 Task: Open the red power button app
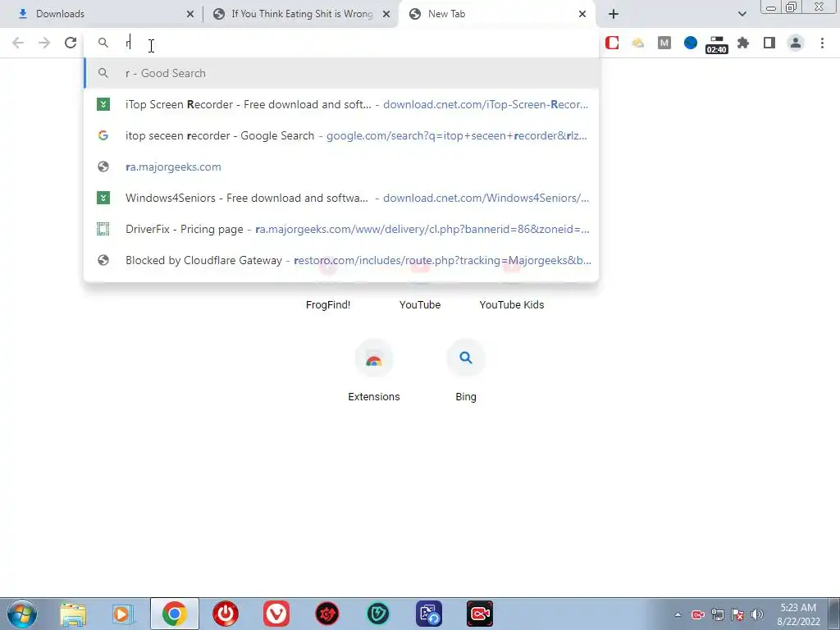click(226, 614)
